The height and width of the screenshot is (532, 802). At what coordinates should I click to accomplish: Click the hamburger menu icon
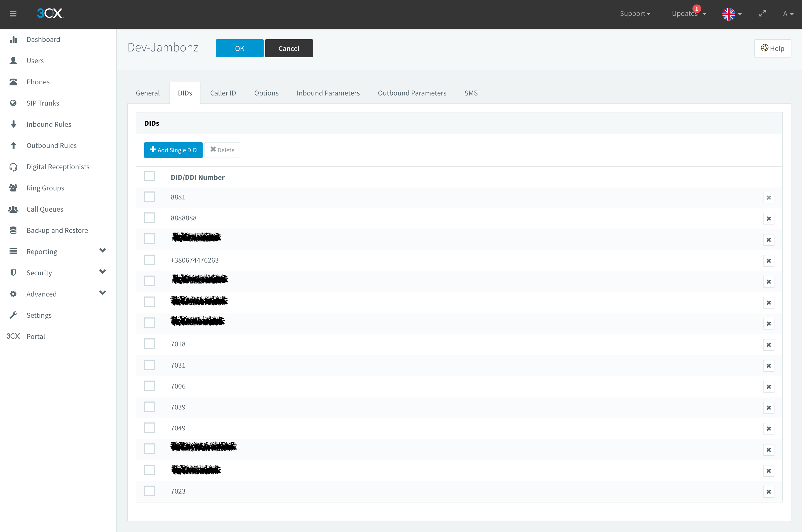[13, 14]
